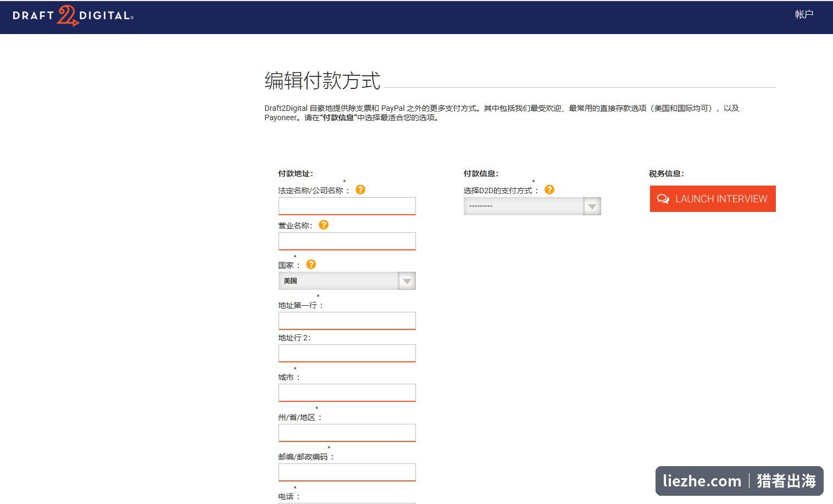Image resolution: width=833 pixels, height=504 pixels.
Task: Click the 电话 field label
Action: coord(289,496)
